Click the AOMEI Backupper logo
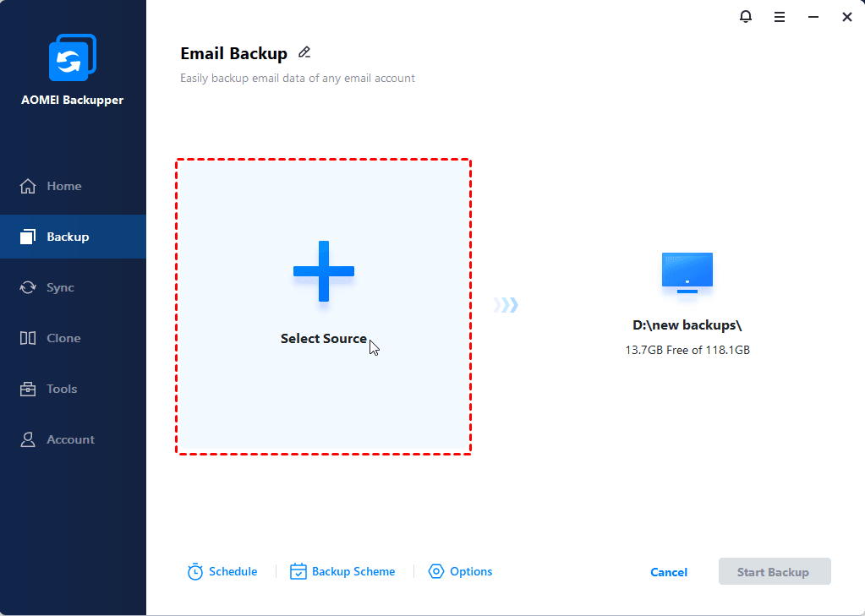The height and width of the screenshot is (616, 865). (73, 57)
